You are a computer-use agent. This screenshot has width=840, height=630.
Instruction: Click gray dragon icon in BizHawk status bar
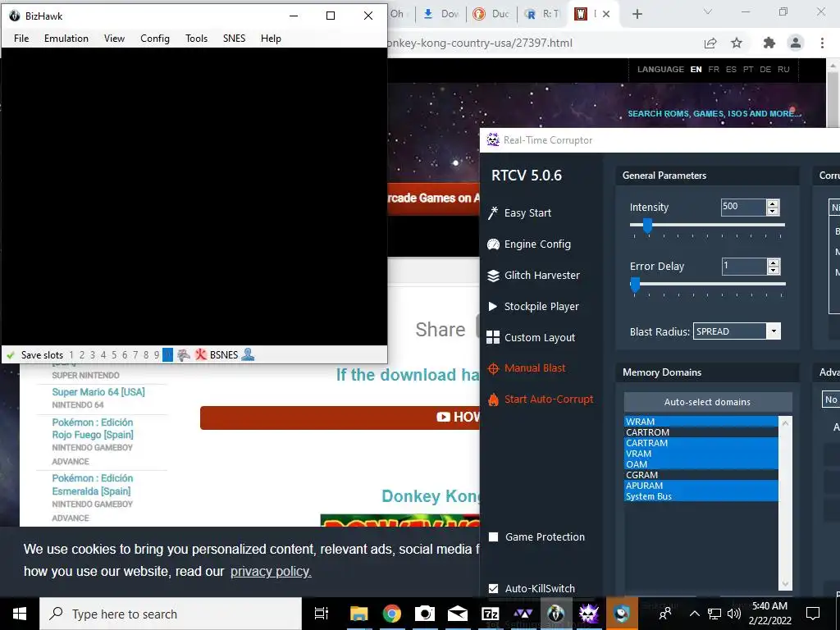tap(184, 354)
